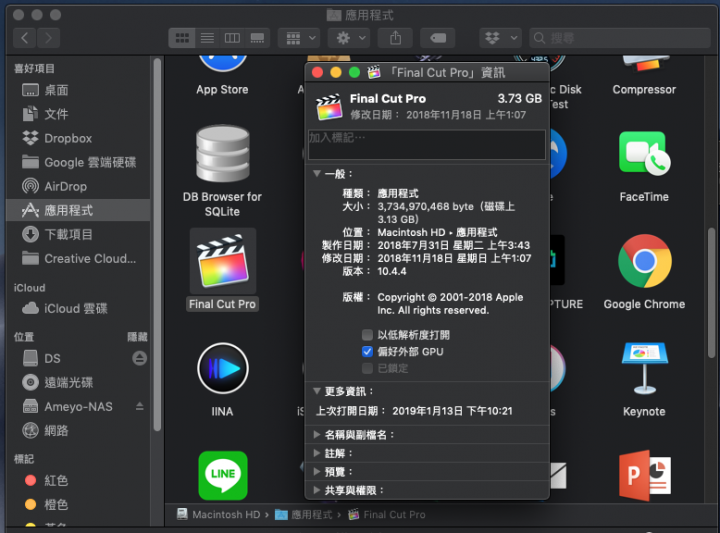This screenshot has width=720, height=533.
Task: Open iCloud 雲碟 in sidebar
Action: click(78, 309)
